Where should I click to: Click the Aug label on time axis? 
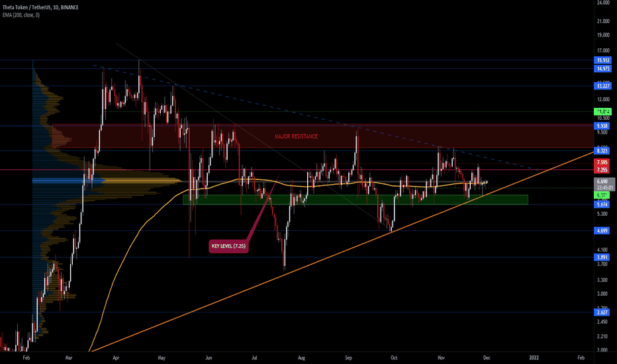click(301, 358)
